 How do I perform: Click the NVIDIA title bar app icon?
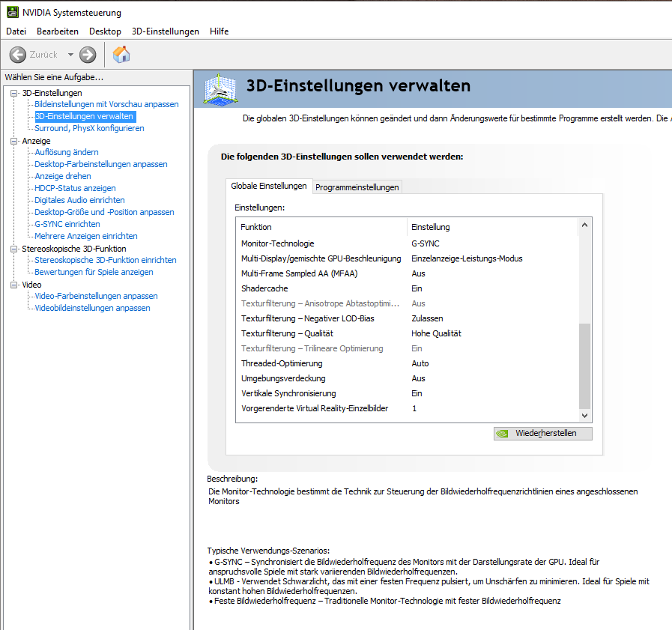(x=13, y=12)
